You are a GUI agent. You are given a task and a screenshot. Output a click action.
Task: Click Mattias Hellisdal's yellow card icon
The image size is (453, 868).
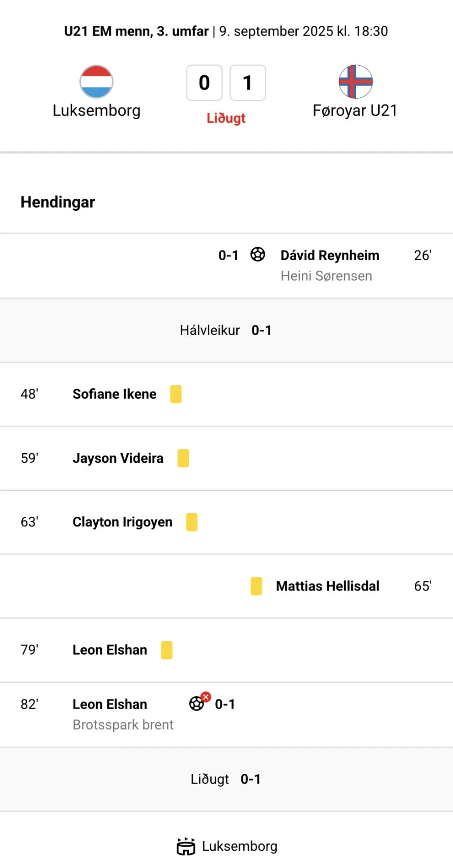coord(257,586)
